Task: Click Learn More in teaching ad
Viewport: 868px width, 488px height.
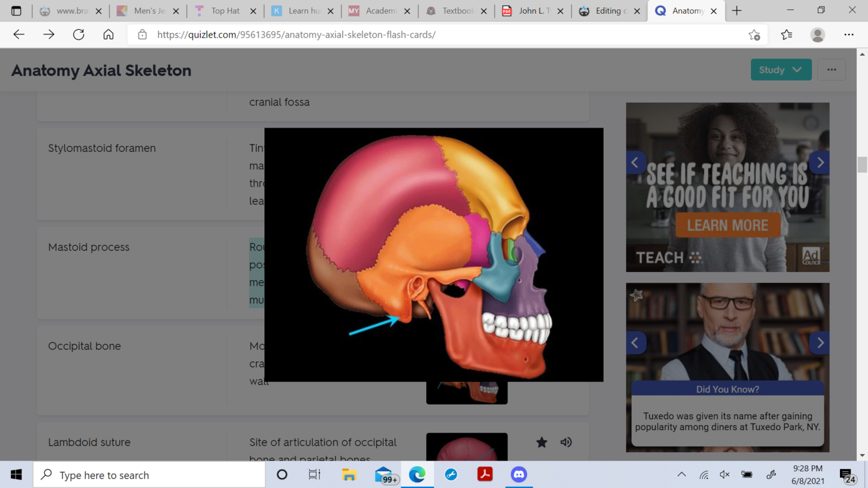Action: pos(727,225)
